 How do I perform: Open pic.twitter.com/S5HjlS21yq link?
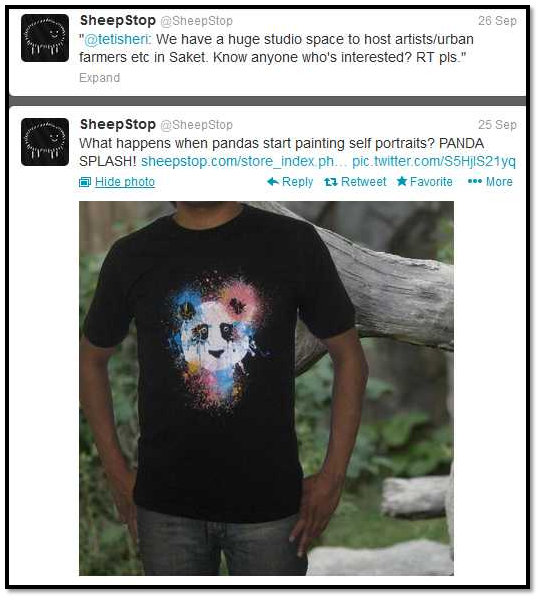[x=434, y=161]
